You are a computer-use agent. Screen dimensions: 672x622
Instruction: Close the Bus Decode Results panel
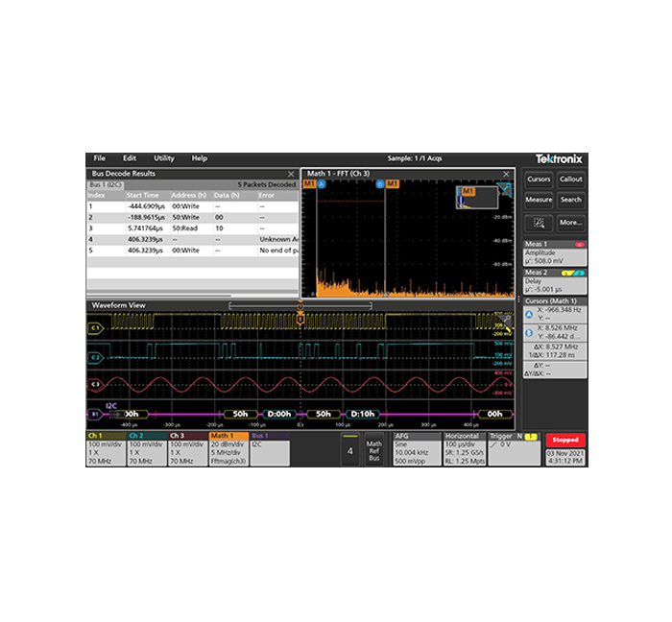[x=291, y=174]
